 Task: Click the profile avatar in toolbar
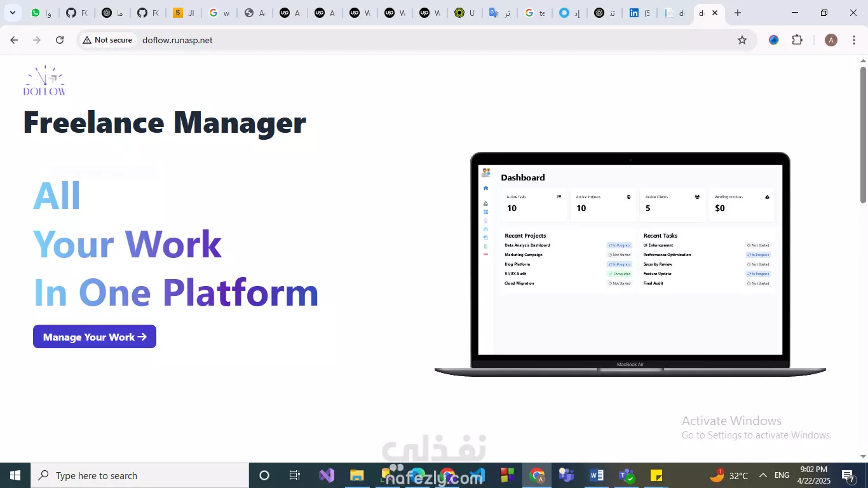[831, 40]
